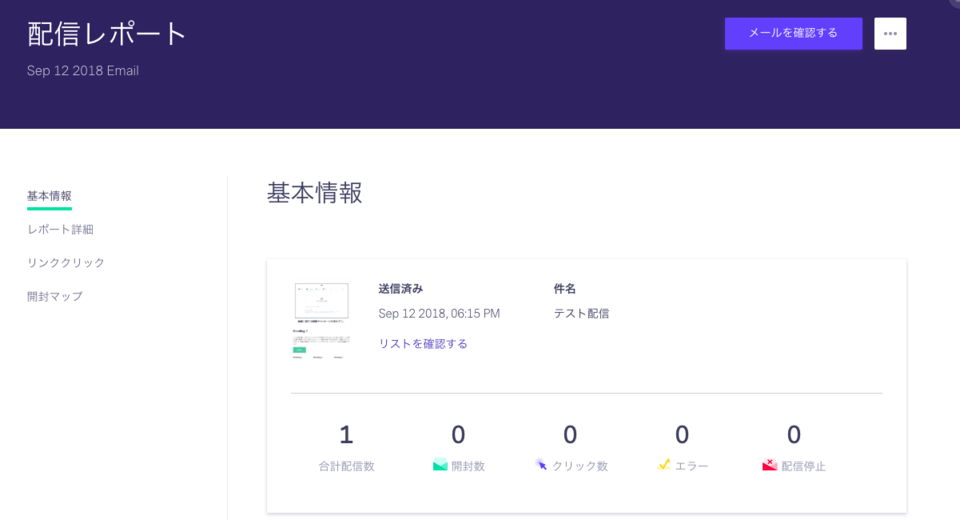Click the テスト配信 subject text
Screen dimensions: 960x520
click(581, 313)
